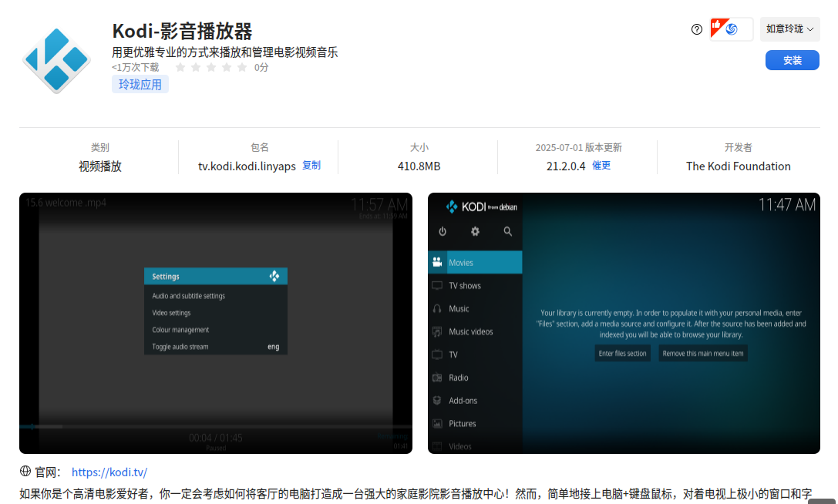Click the globe icon beside 官网
Screen dimensions: 838x504
(25, 472)
